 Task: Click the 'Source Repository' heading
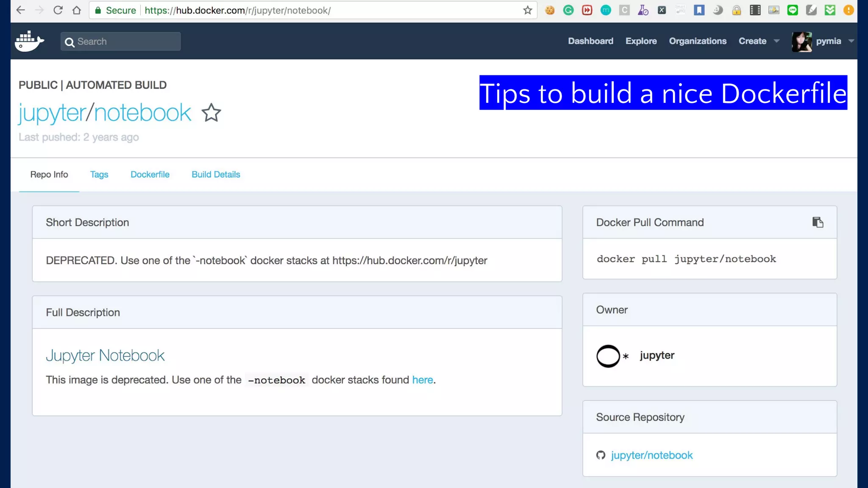[640, 417]
